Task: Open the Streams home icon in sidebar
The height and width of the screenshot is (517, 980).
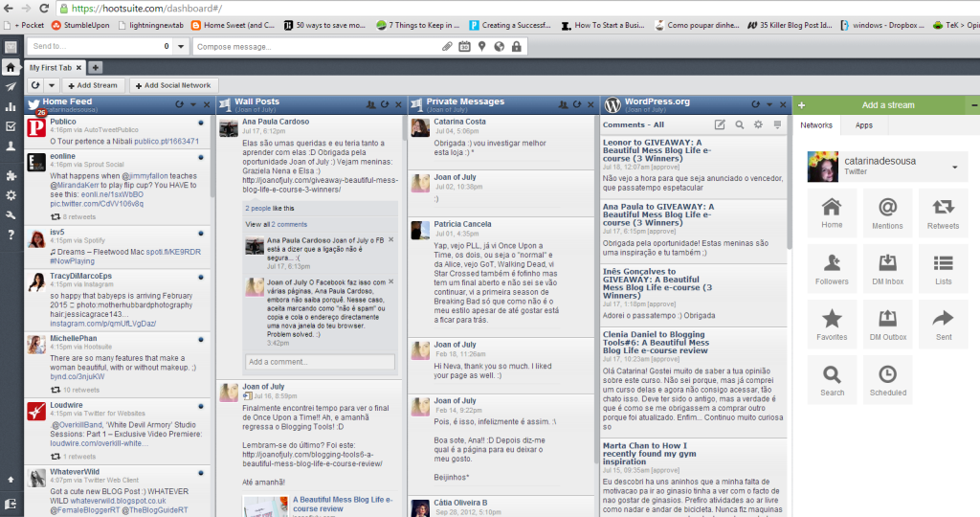Action: tap(11, 67)
